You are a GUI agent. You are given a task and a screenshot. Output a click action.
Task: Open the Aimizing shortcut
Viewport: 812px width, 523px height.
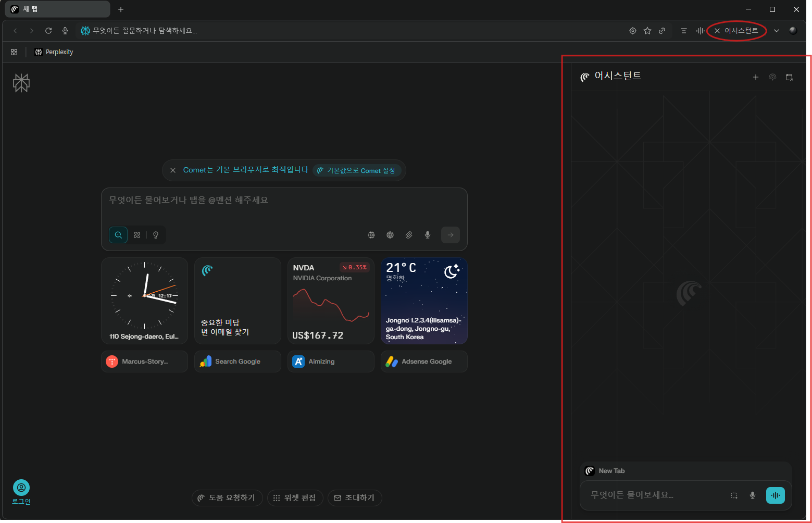tap(331, 362)
